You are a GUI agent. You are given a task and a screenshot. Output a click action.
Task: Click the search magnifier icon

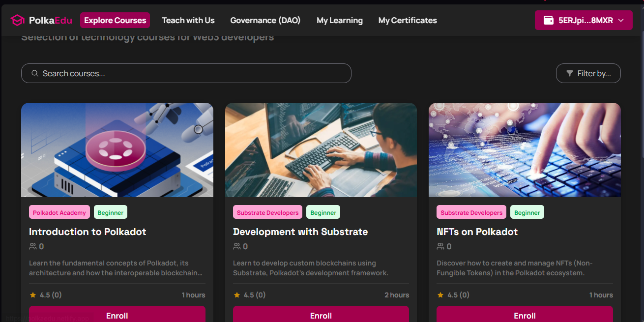coord(35,73)
